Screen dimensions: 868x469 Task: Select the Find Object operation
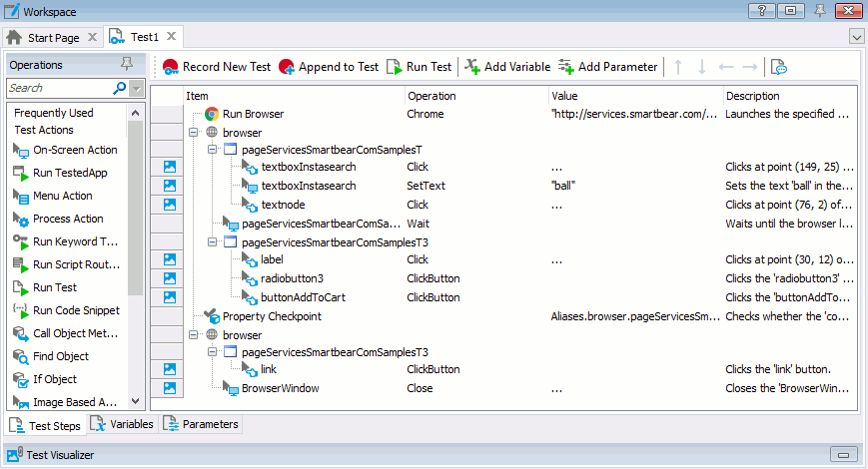pyautogui.click(x=60, y=356)
